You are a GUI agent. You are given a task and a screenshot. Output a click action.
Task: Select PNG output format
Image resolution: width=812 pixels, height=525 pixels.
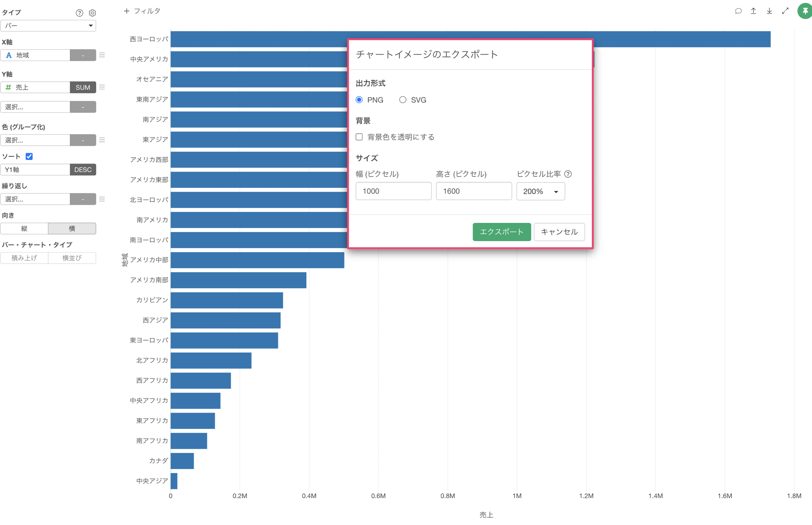[359, 100]
